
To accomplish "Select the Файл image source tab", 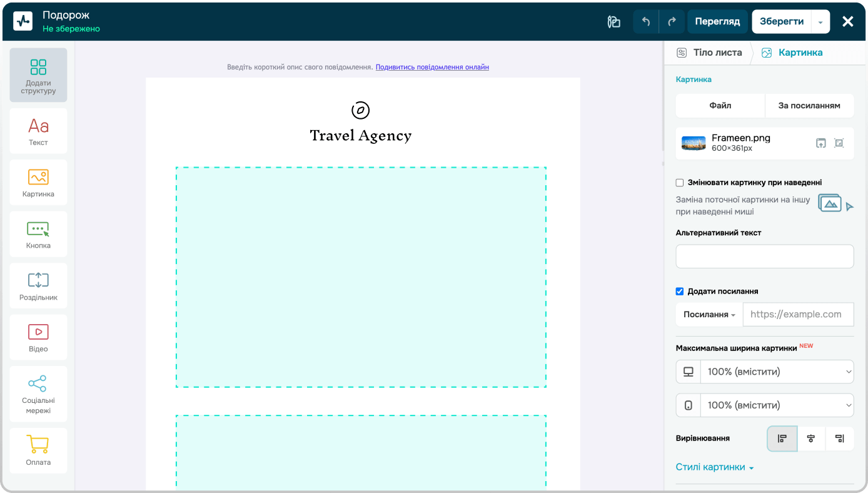I will tap(720, 106).
